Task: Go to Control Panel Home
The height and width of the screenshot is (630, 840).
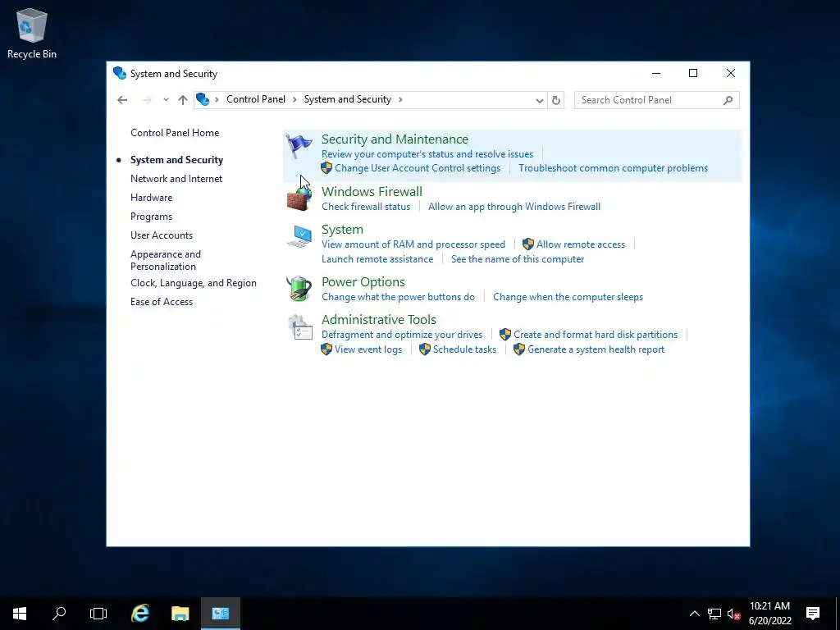Action: coord(175,133)
